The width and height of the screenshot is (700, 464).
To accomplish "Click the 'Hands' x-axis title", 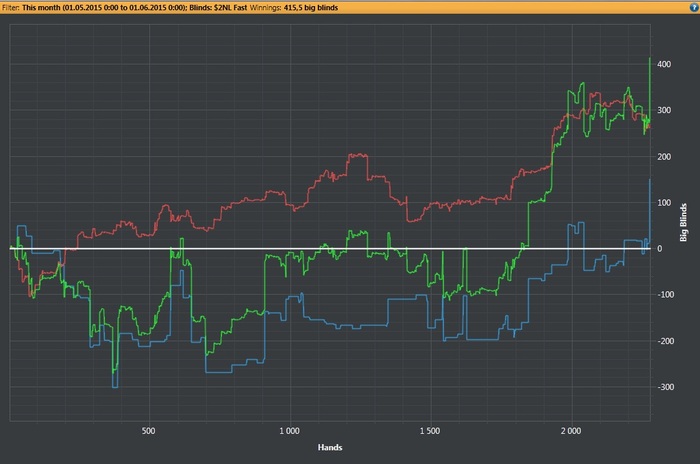I will tap(330, 447).
